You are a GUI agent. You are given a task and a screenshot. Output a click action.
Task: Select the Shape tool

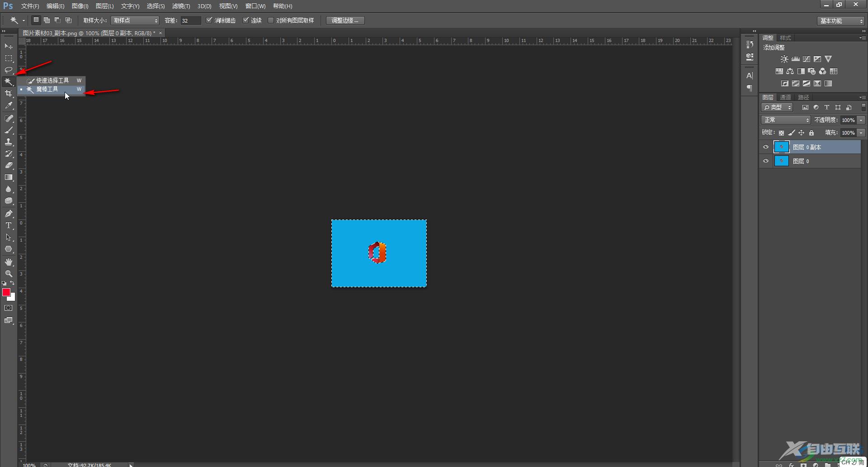[x=9, y=249]
